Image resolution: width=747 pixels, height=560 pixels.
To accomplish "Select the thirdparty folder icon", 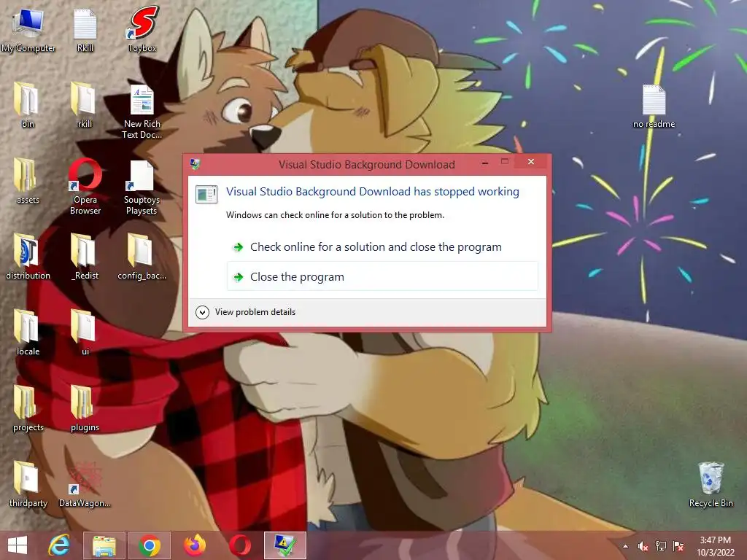I will click(28, 484).
